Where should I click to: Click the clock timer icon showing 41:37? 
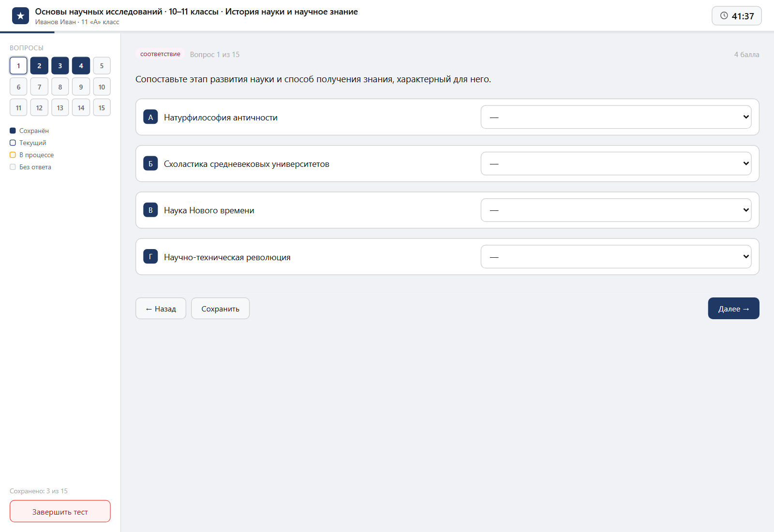coord(724,15)
